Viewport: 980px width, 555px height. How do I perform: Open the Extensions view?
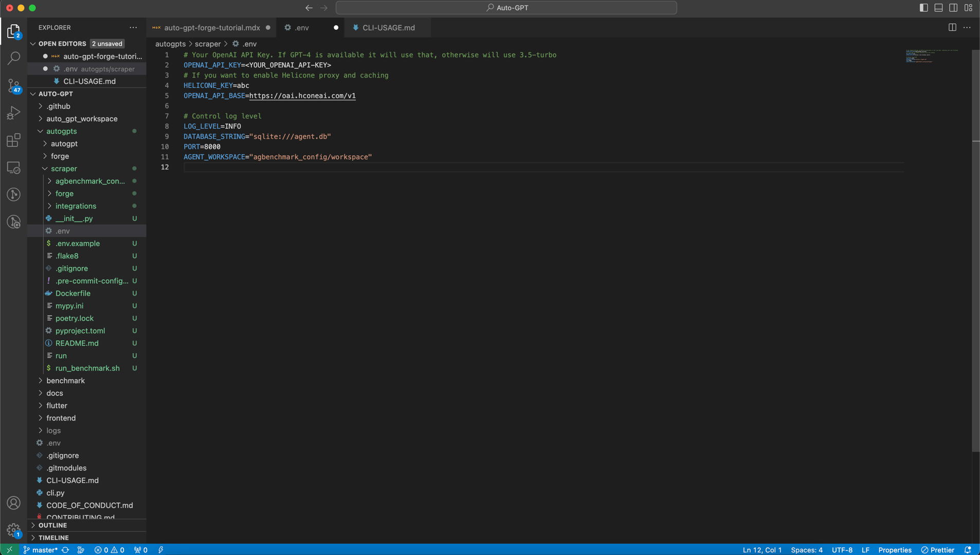coord(14,140)
